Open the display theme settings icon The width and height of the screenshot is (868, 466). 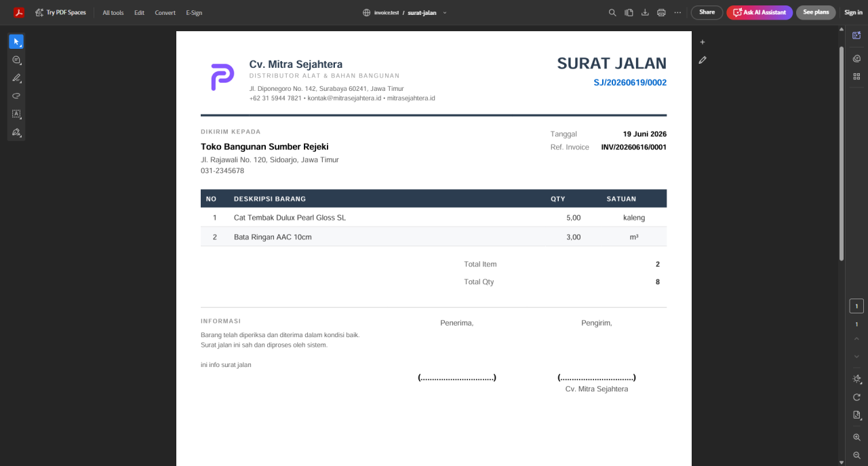point(856,379)
